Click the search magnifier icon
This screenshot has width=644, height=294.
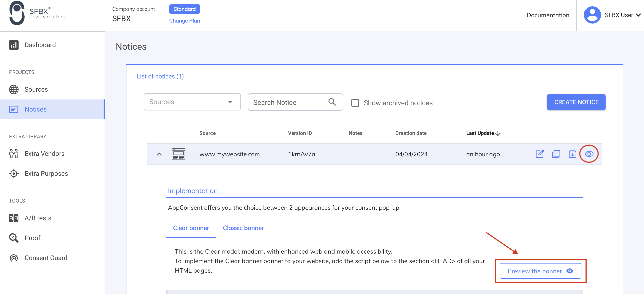click(x=332, y=102)
